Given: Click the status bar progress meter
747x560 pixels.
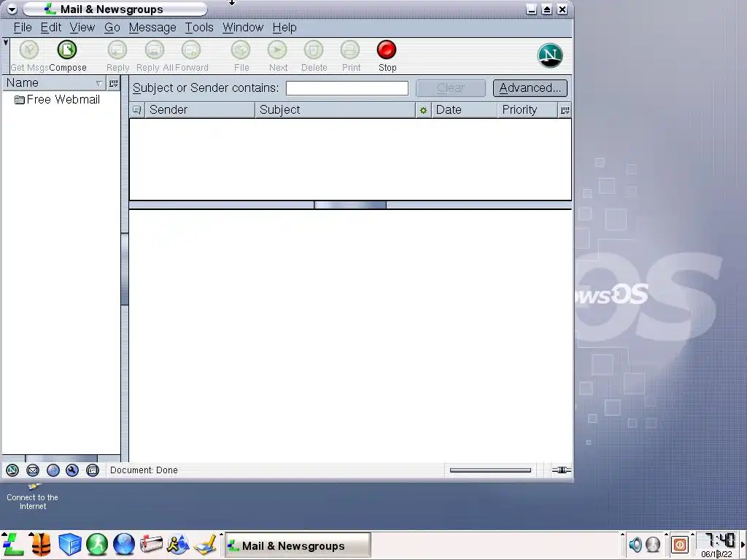Looking at the screenshot, I should point(490,470).
